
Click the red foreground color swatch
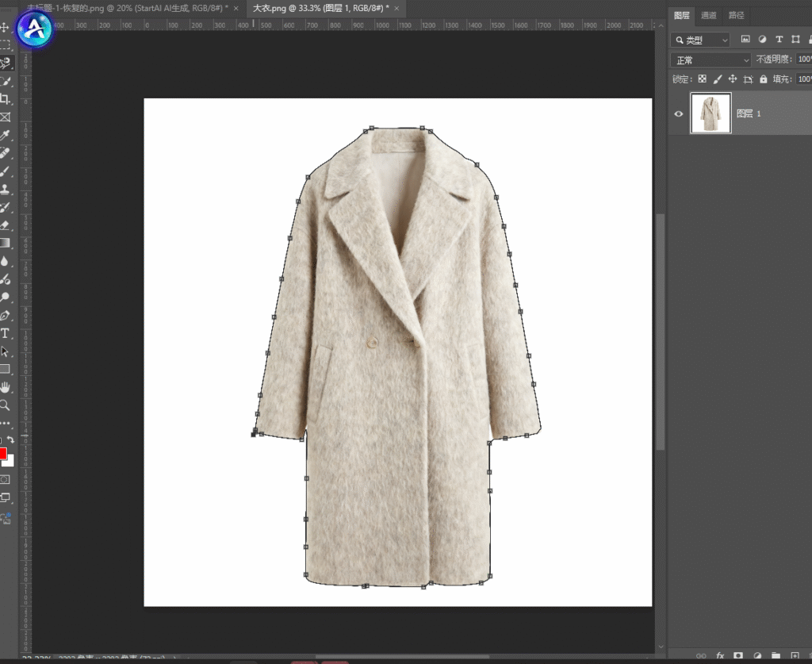pyautogui.click(x=2, y=454)
